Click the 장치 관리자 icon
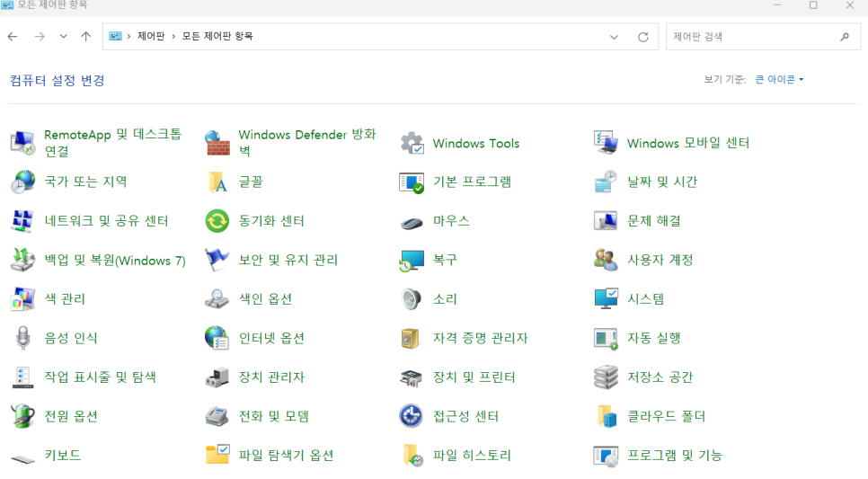The height and width of the screenshot is (479, 868). point(217,377)
